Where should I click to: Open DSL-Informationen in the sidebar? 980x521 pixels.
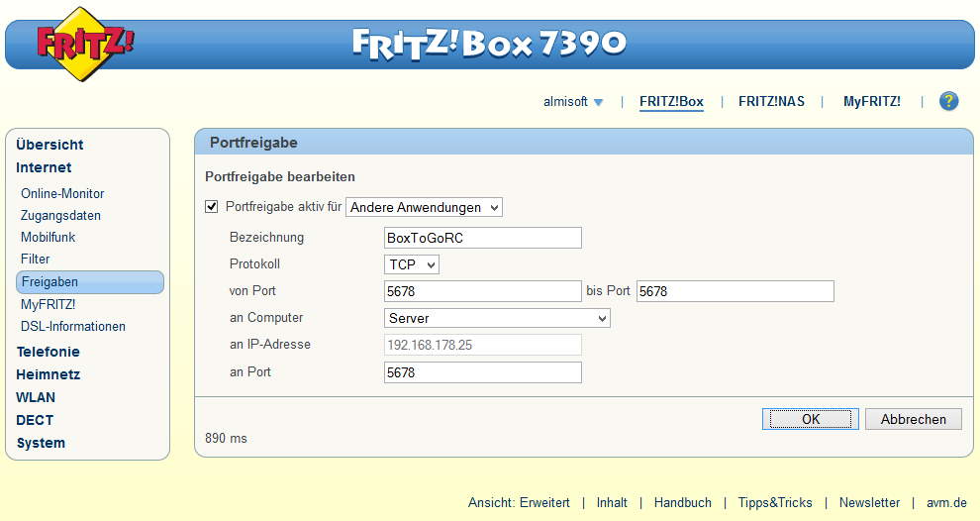(x=73, y=327)
